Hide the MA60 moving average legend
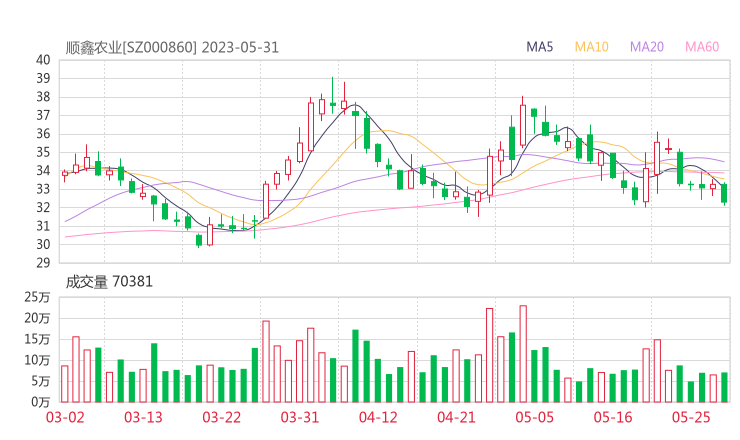740x440 pixels. point(702,47)
